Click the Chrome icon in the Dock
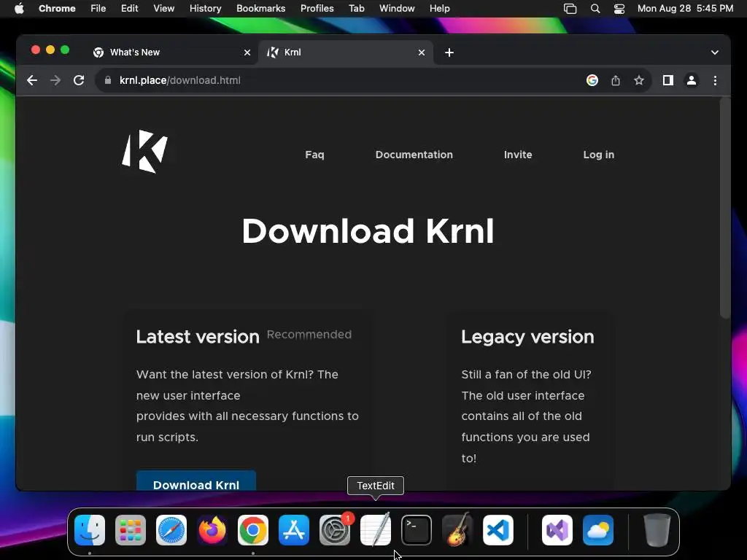Screen dimensions: 747x560 click(x=253, y=530)
